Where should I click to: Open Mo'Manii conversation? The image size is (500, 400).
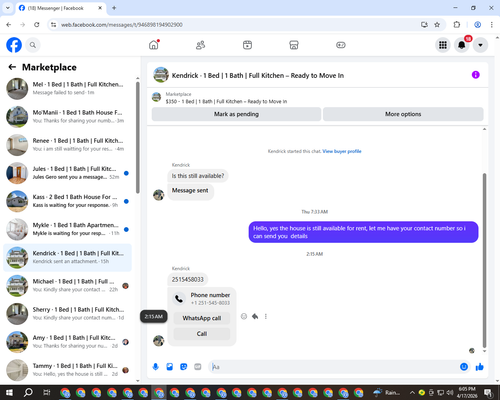(67, 116)
